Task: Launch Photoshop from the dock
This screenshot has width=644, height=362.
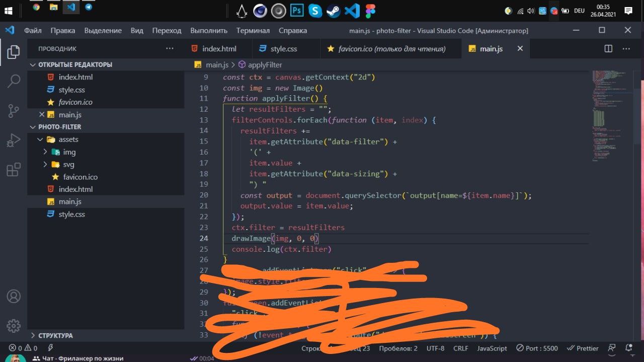Action: (x=297, y=10)
